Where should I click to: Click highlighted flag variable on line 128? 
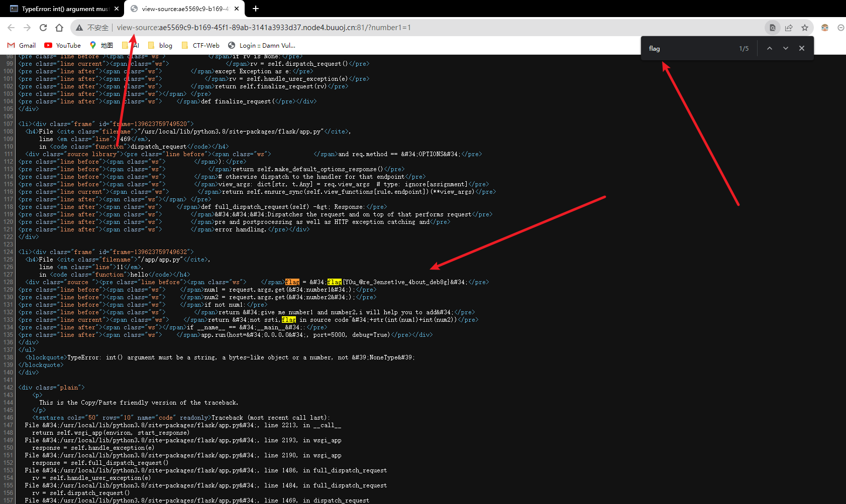click(x=292, y=282)
